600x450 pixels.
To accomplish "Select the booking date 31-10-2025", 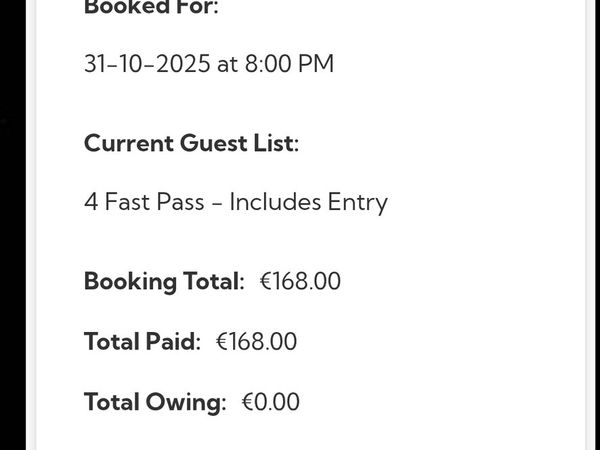I will coord(147,64).
